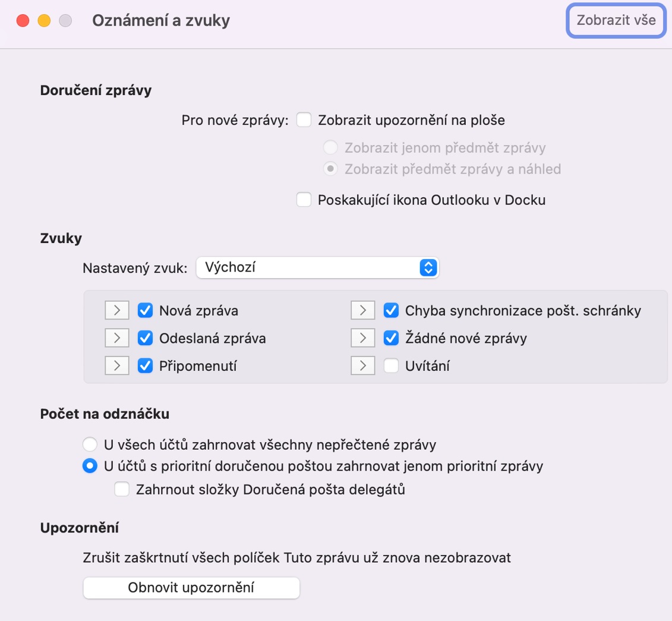Disable the Odeslaná zpráva sound
The height and width of the screenshot is (621, 672).
pos(146,338)
